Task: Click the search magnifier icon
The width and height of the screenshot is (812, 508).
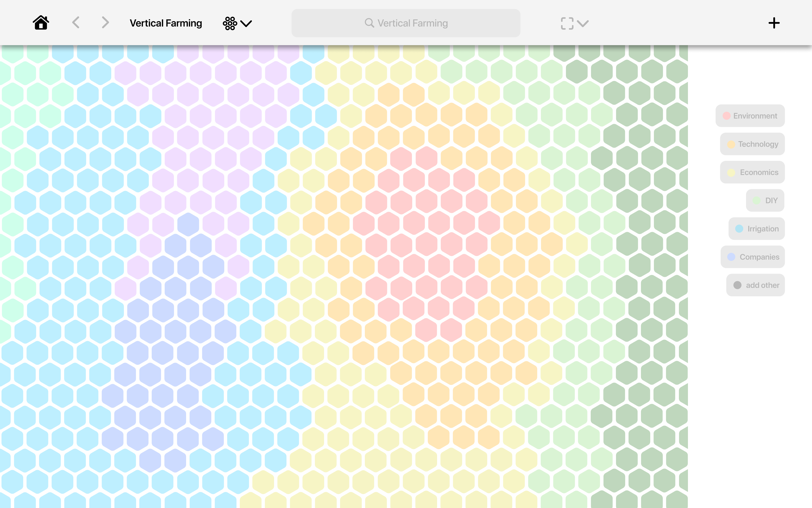Action: pyautogui.click(x=369, y=23)
